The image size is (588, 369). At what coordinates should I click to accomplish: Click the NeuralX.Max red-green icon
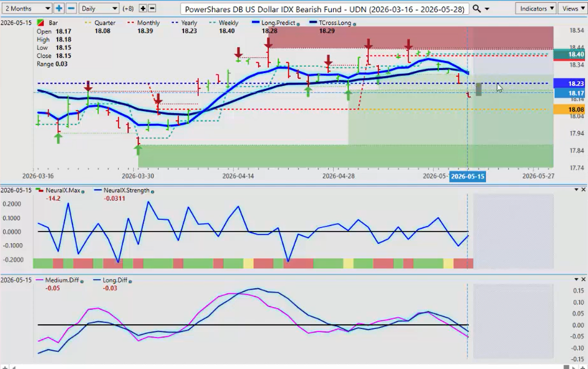[39, 190]
